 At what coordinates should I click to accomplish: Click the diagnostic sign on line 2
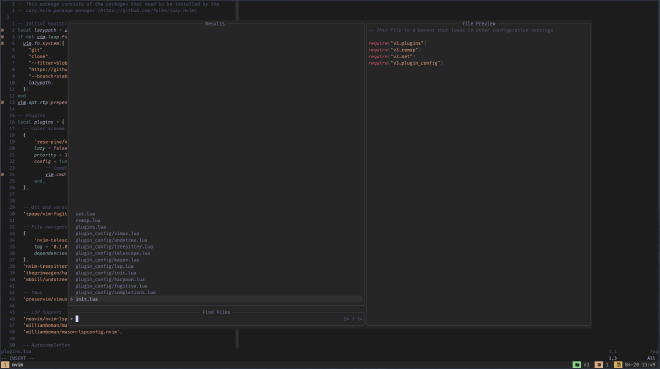coord(3,30)
